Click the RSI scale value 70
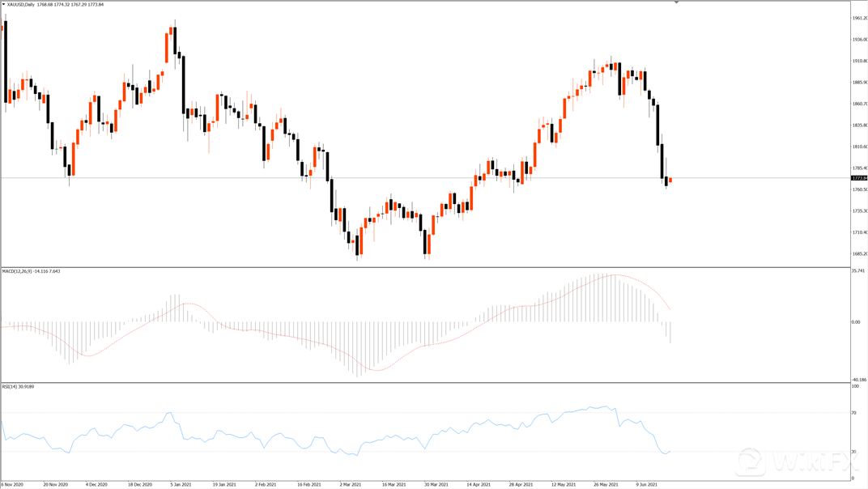This screenshot has width=868, height=489. click(854, 413)
